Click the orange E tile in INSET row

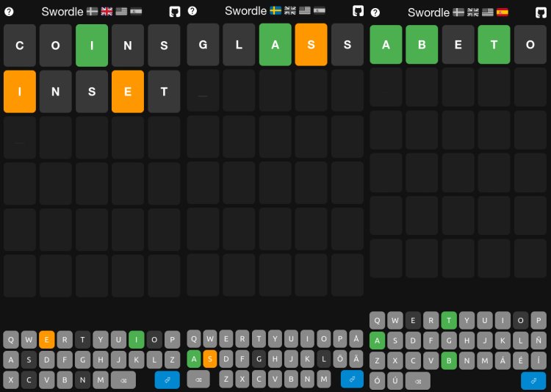[x=128, y=91]
